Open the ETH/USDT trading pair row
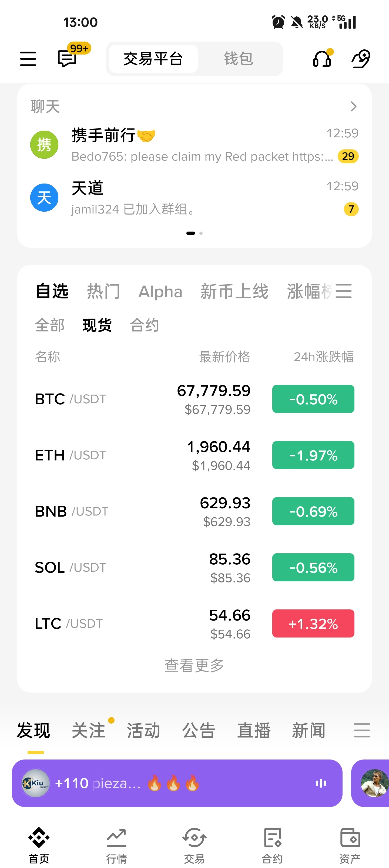389x868 pixels. [194, 455]
